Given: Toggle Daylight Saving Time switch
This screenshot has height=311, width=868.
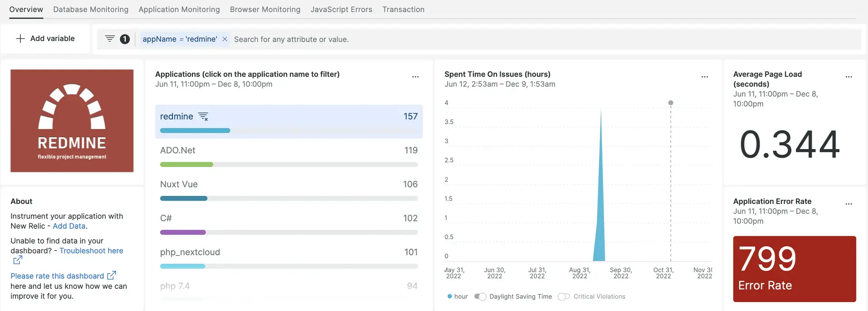Looking at the screenshot, I should [480, 297].
